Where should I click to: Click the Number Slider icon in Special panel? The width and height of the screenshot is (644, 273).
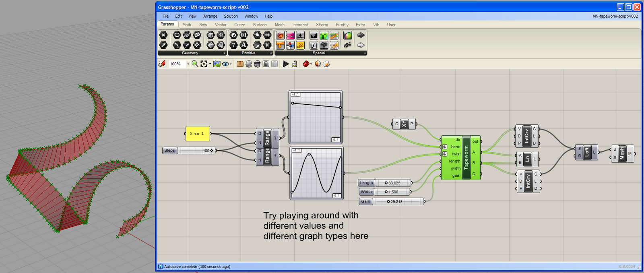click(290, 35)
